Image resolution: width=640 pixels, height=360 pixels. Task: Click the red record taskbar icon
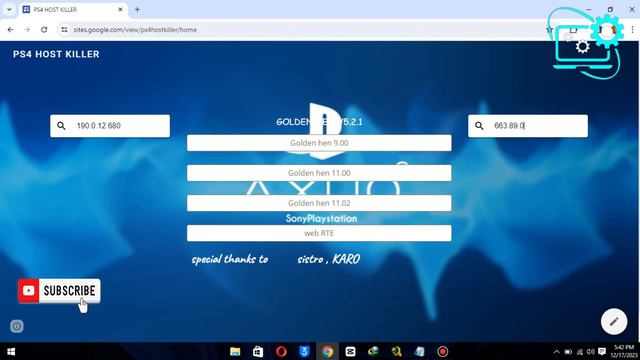point(442,351)
